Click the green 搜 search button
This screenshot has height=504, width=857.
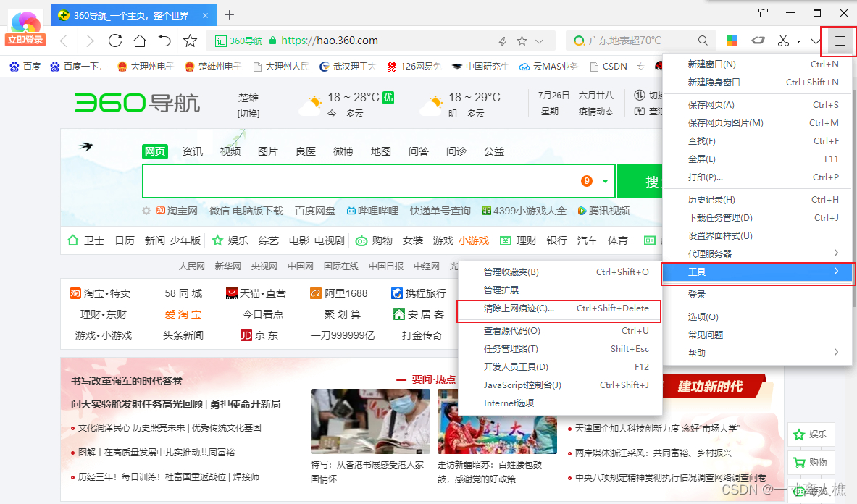[640, 181]
